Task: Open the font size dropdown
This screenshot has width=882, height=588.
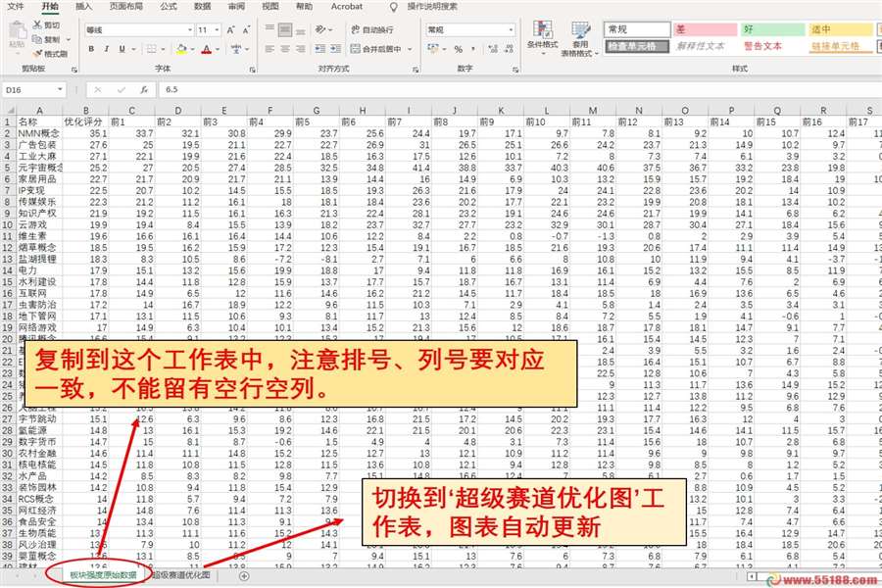Action: click(x=216, y=29)
